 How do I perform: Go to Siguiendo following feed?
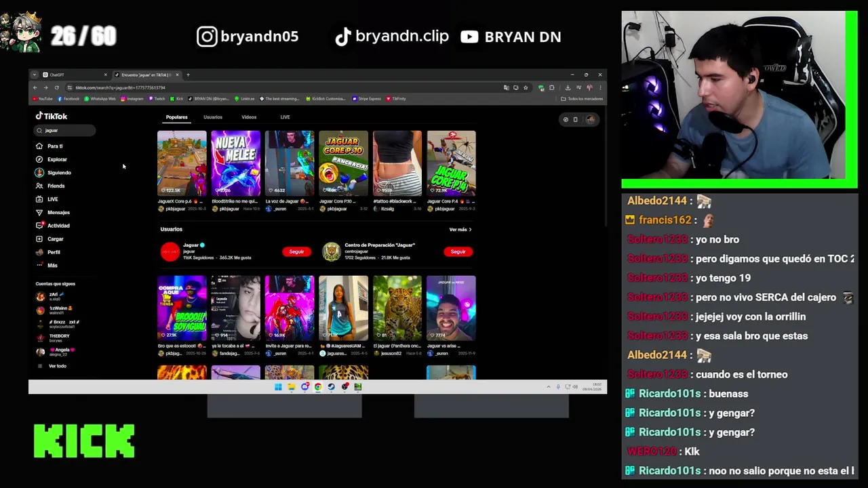pyautogui.click(x=53, y=172)
